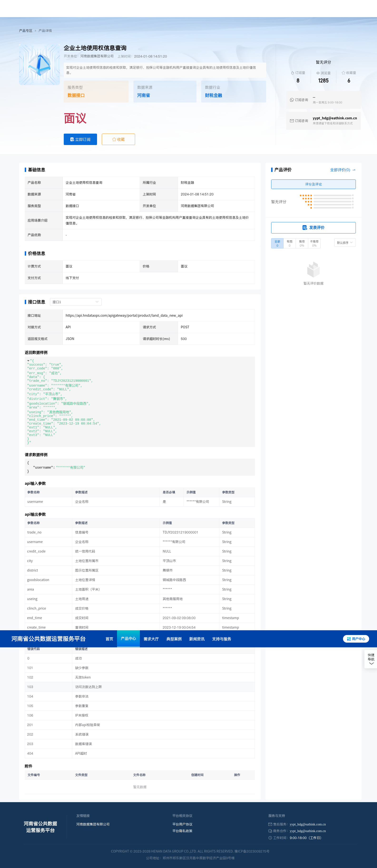Click the eye icon beside 浏览量
377x868 pixels.
click(x=318, y=73)
